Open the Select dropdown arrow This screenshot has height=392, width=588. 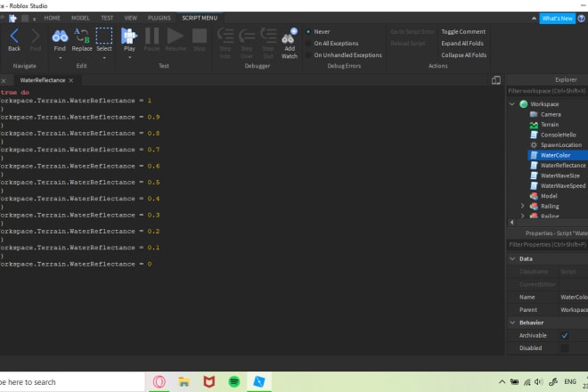(104, 58)
